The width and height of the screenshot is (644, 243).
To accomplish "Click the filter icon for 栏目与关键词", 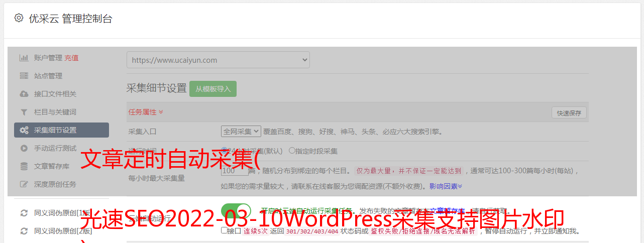I will [24, 112].
